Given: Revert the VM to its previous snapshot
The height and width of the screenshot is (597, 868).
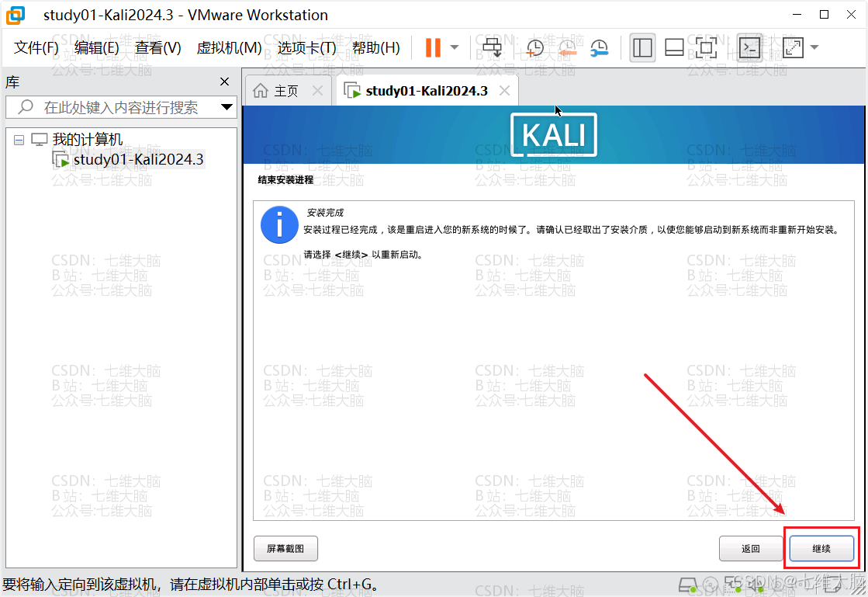Looking at the screenshot, I should click(567, 48).
